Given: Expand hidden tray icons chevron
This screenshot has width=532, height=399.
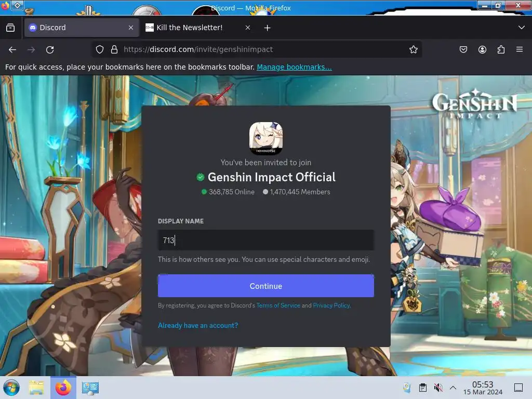Looking at the screenshot, I should tap(453, 388).
